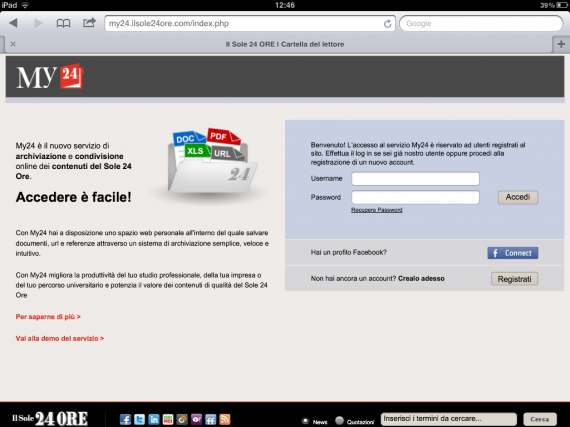Open the Twitter icon in footer
Image resolution: width=570 pixels, height=427 pixels.
pyautogui.click(x=139, y=419)
